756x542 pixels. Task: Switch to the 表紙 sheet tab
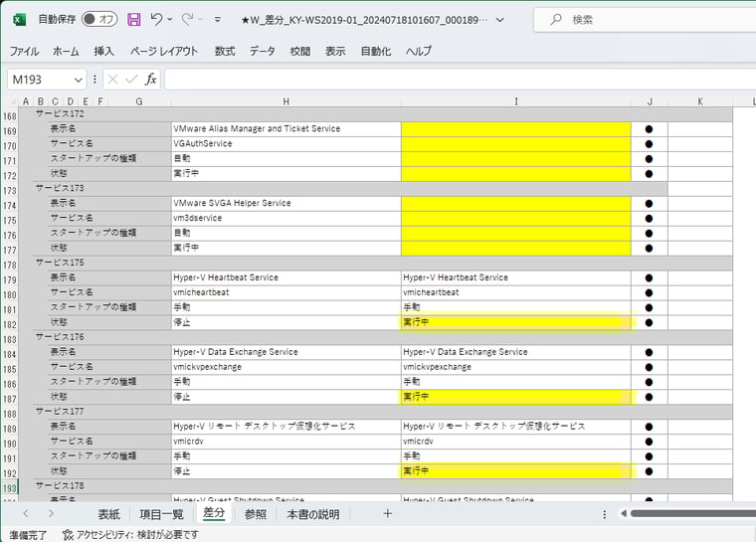109,514
